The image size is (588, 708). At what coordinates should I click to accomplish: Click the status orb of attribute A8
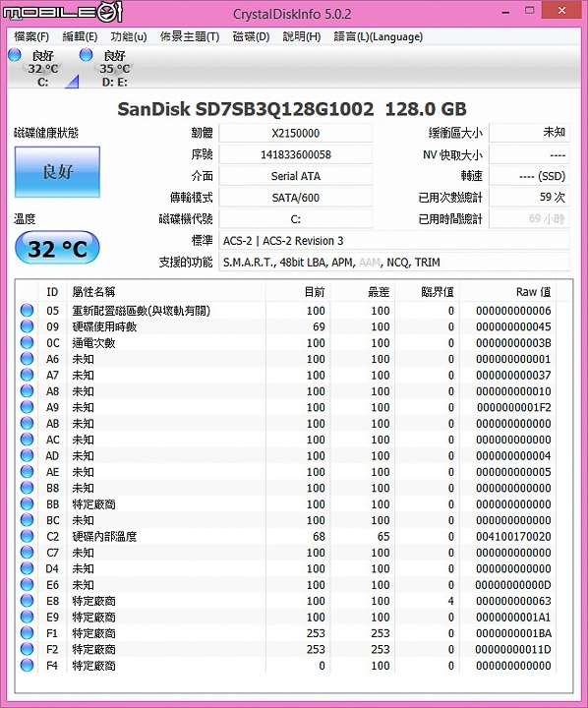tap(28, 391)
